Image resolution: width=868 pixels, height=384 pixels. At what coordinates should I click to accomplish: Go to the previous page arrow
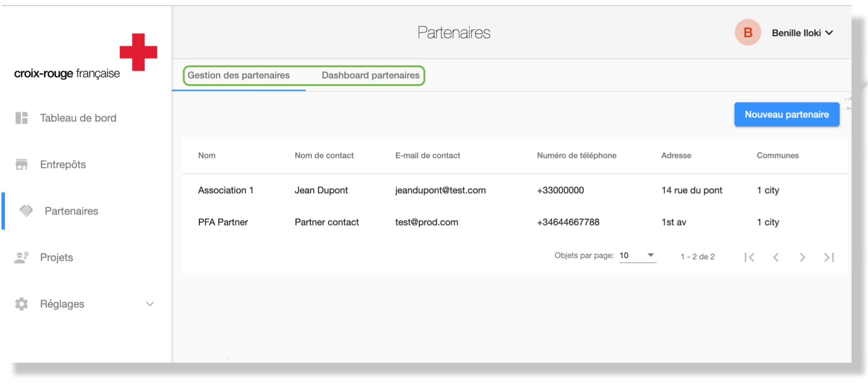click(776, 257)
